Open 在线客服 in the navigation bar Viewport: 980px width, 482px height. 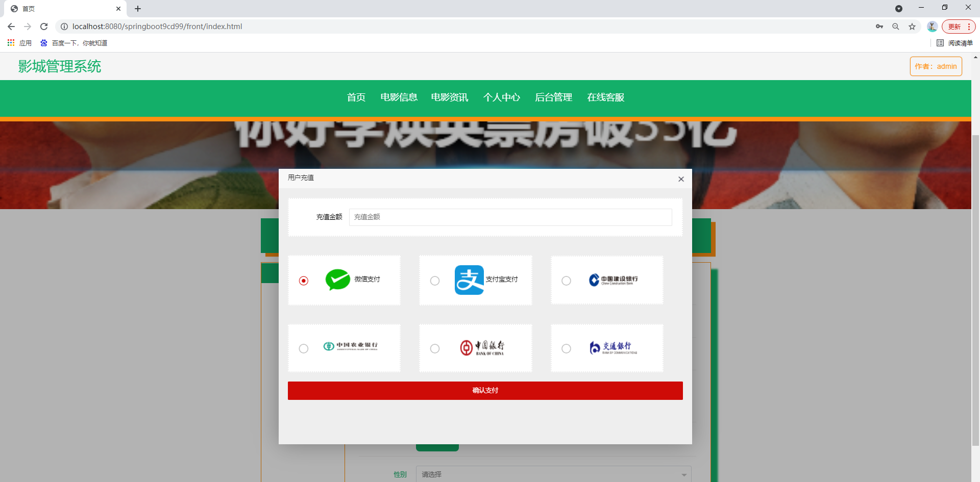tap(606, 97)
